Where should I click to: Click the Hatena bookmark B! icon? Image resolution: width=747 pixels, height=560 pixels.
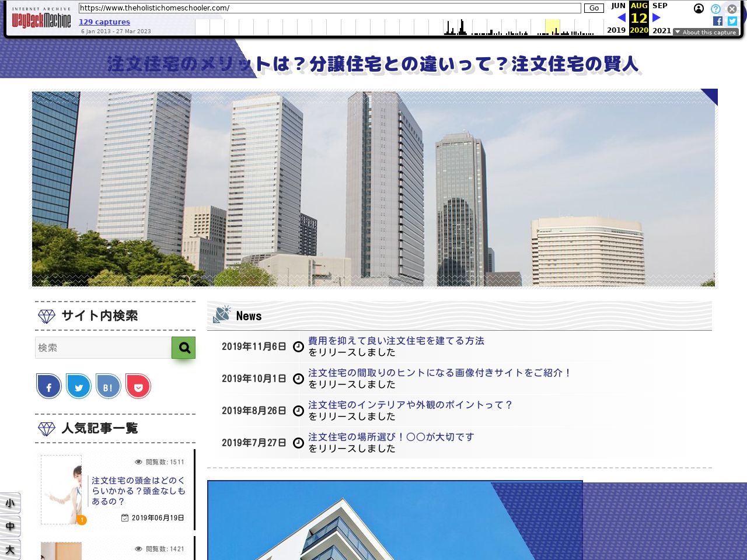[x=108, y=387]
